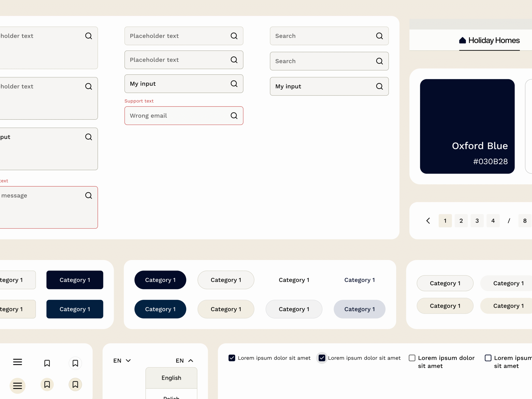532x399 pixels.
Task: Open the EN language dropdown
Action: click(122, 360)
